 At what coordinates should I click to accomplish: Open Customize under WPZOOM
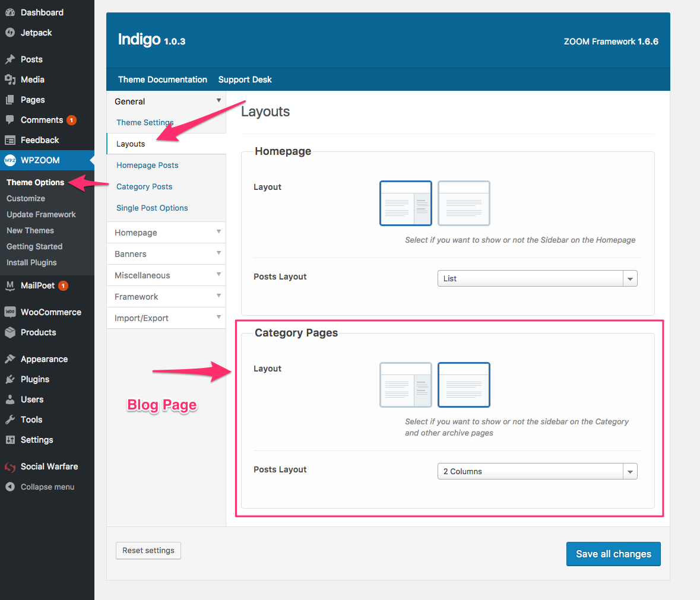[26, 198]
